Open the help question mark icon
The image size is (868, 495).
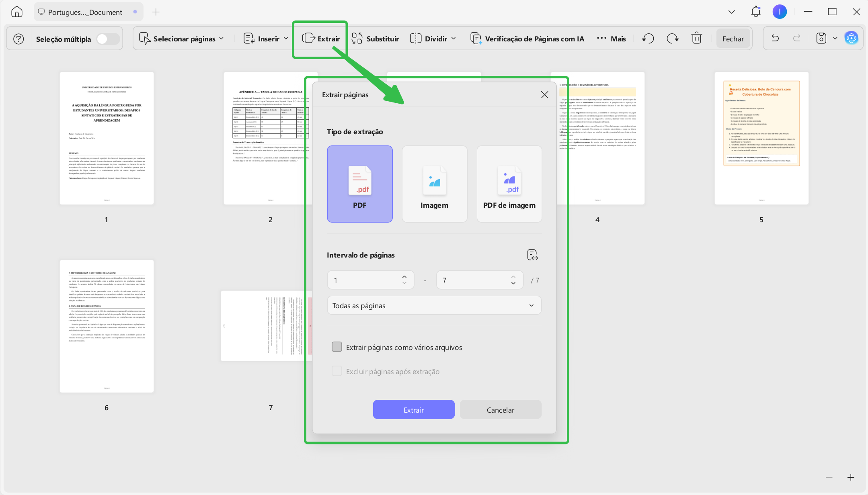click(x=18, y=39)
